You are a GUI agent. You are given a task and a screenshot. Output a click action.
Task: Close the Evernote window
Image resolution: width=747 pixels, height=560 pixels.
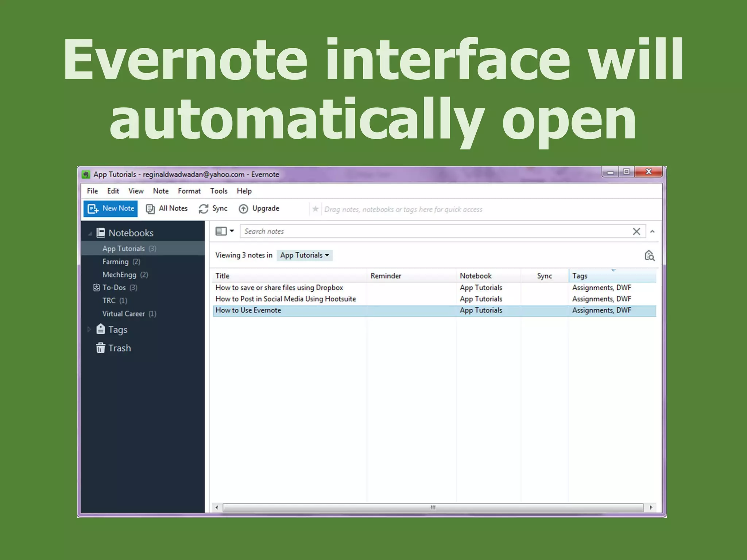649,172
